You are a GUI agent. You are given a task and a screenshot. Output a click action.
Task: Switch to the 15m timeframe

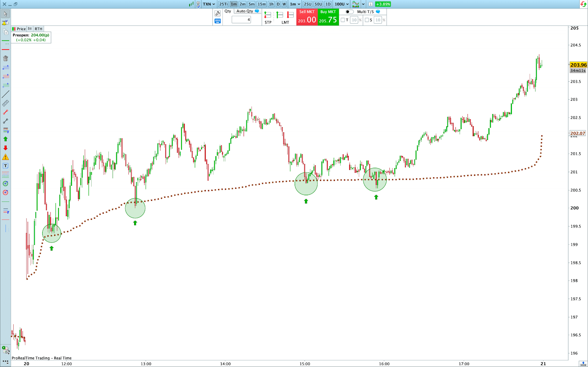(x=262, y=4)
